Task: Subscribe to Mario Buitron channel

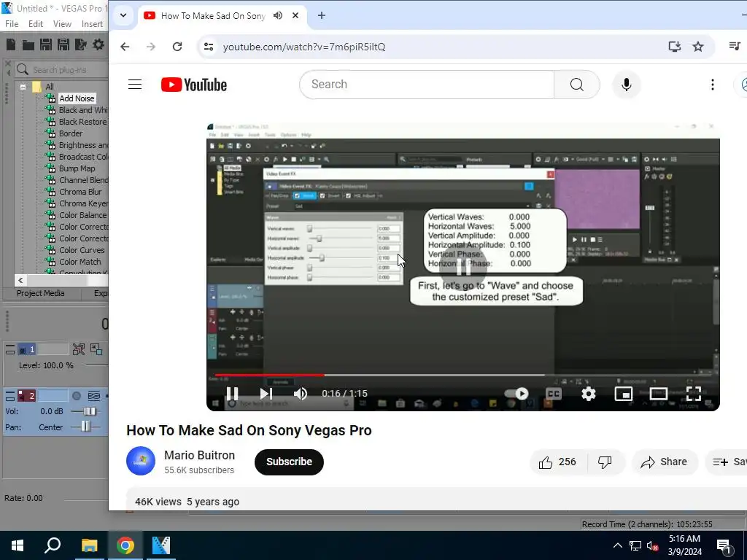Action: pyautogui.click(x=289, y=462)
